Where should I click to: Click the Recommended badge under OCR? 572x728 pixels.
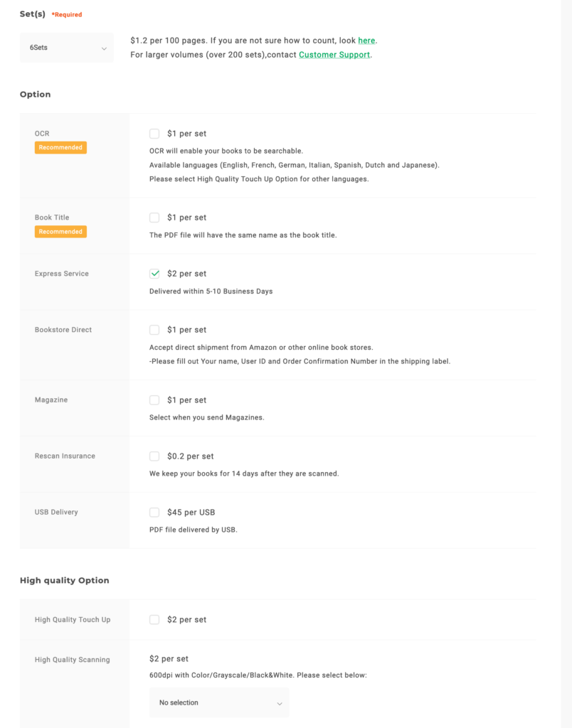click(x=60, y=148)
